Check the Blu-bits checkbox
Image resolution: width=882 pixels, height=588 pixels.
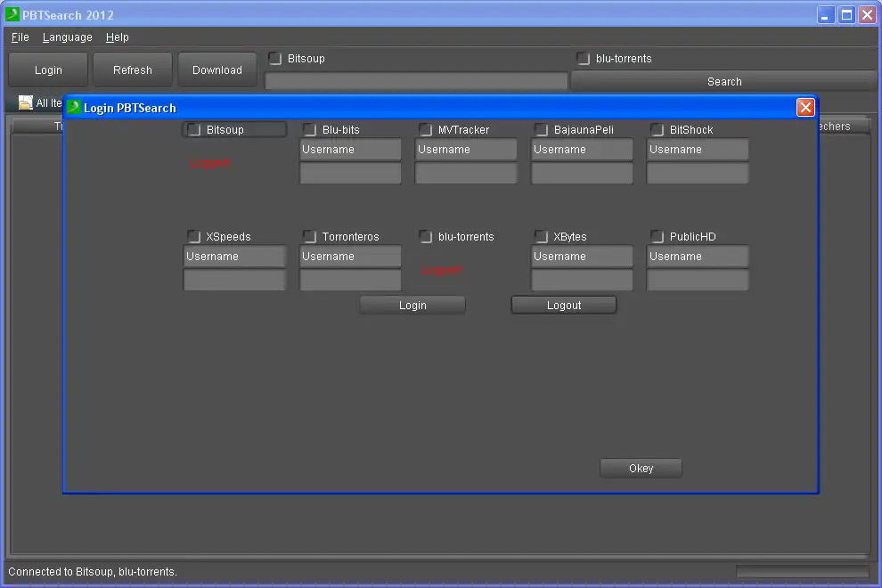click(309, 129)
